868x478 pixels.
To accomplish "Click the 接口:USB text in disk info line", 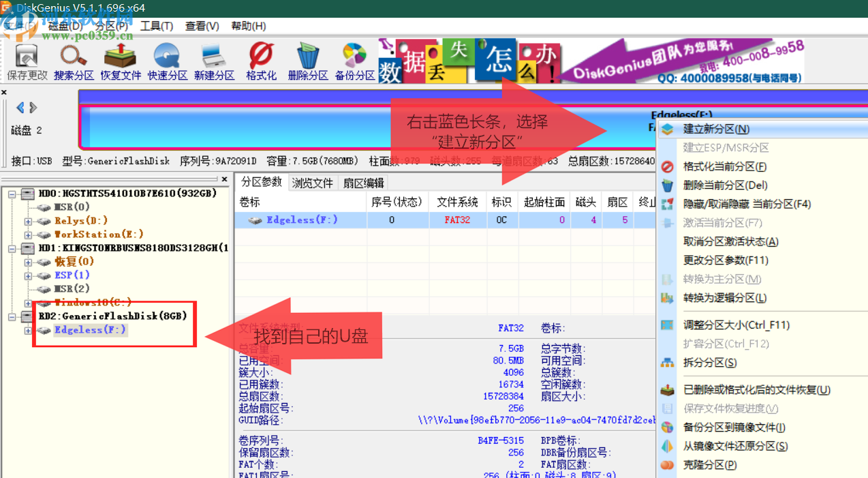I will tap(32, 162).
